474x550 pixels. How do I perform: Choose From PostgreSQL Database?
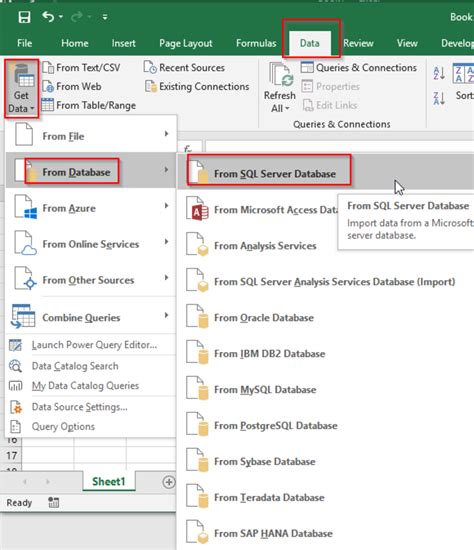point(326,425)
